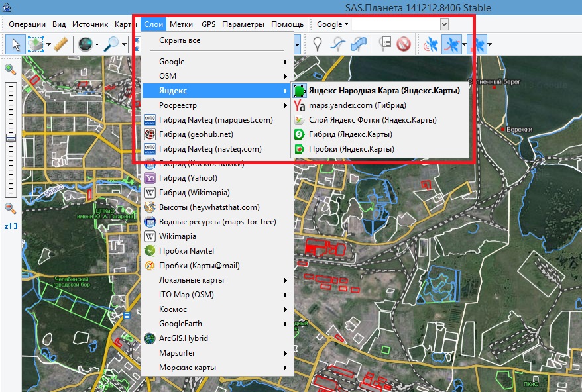Open the placemark manager list icon
The width and height of the screenshot is (582, 392).
(384, 44)
